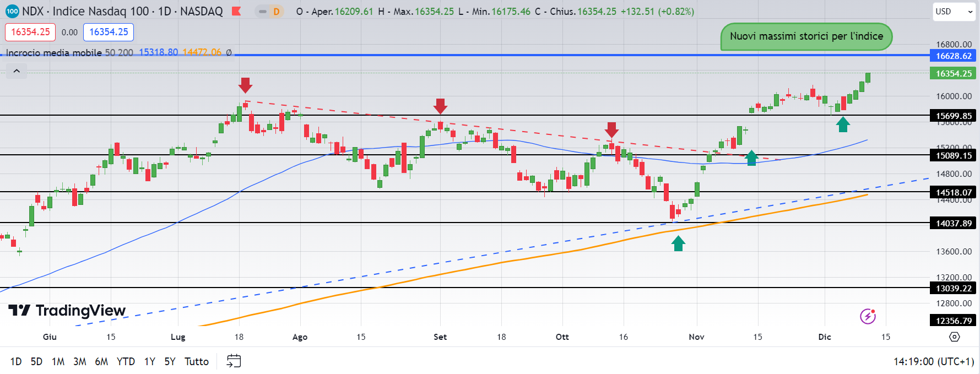Switch to 6M time range
Screen dimensions: 980x374
tap(101, 361)
